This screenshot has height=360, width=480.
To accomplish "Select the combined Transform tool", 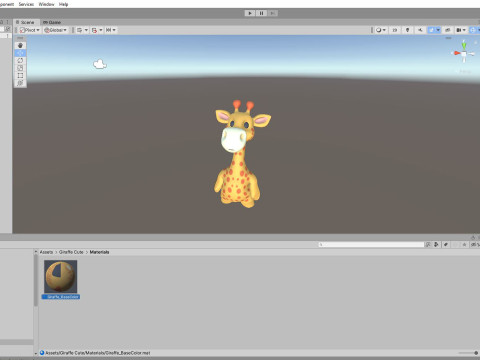I will (x=20, y=83).
